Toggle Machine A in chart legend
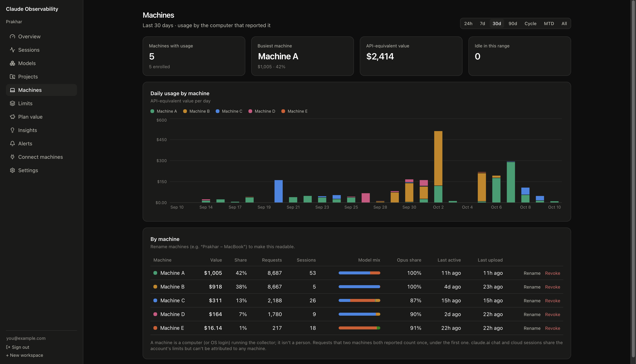Screen dimensions: 636x364 pos(163,111)
